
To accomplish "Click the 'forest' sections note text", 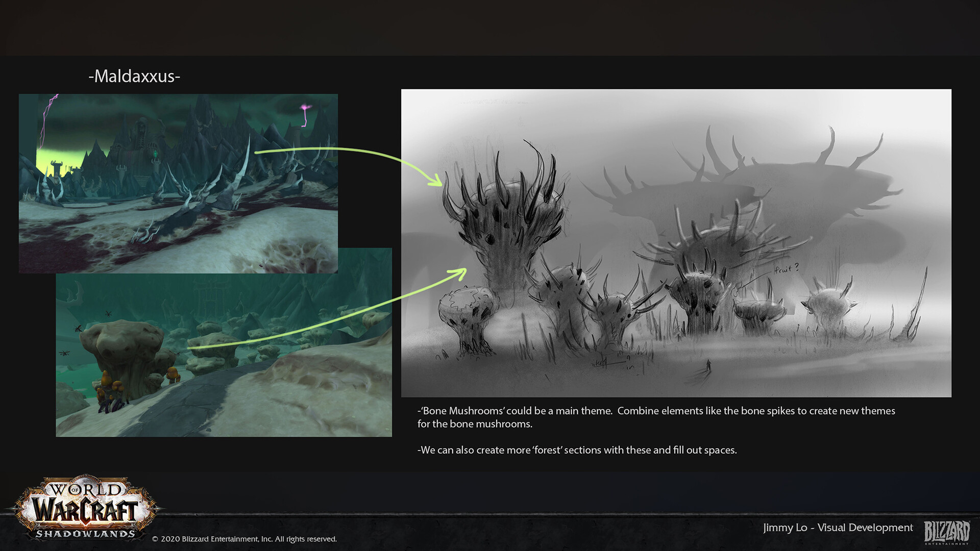I will pos(577,450).
